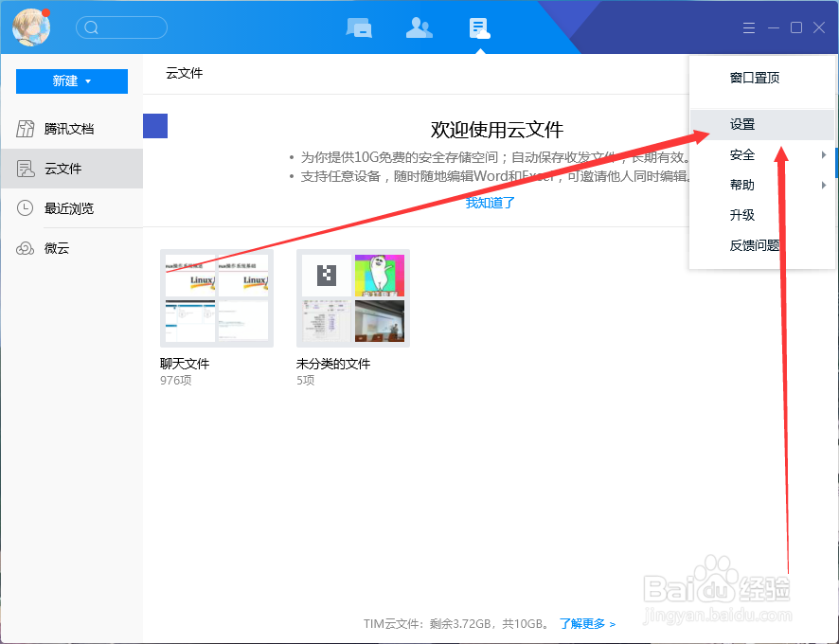Open the main menu hamburger icon

(749, 27)
